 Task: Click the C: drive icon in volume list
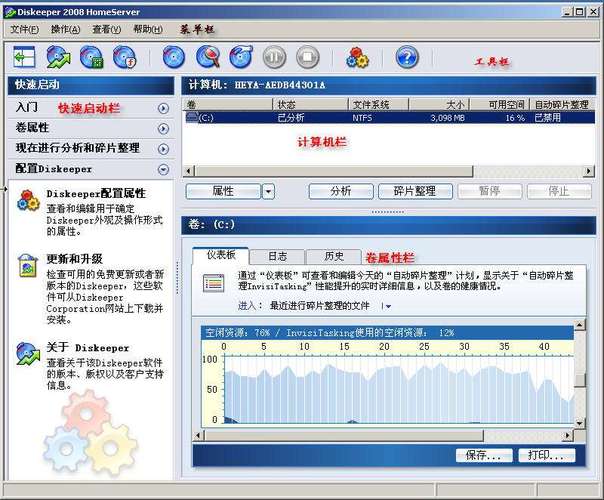pyautogui.click(x=192, y=117)
